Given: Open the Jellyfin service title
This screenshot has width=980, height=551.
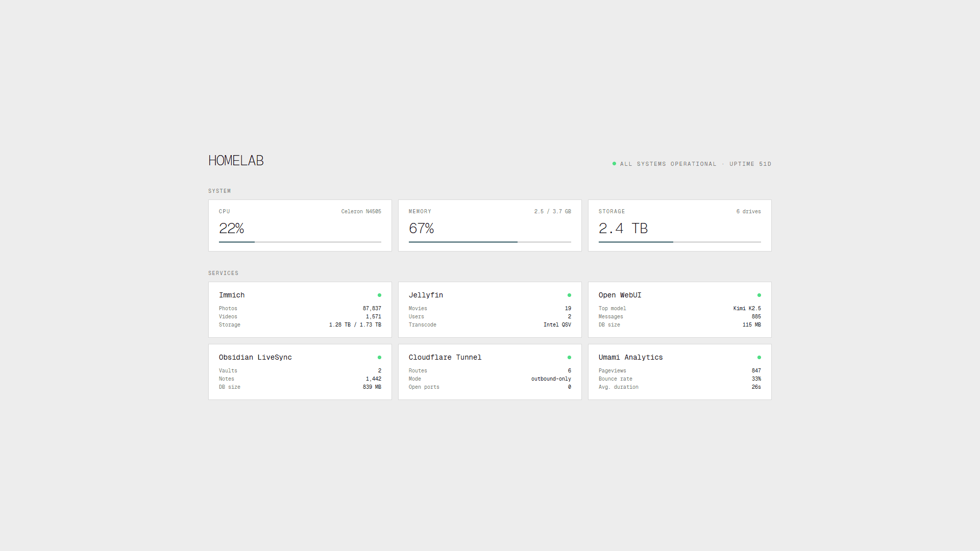Looking at the screenshot, I should pyautogui.click(x=426, y=295).
